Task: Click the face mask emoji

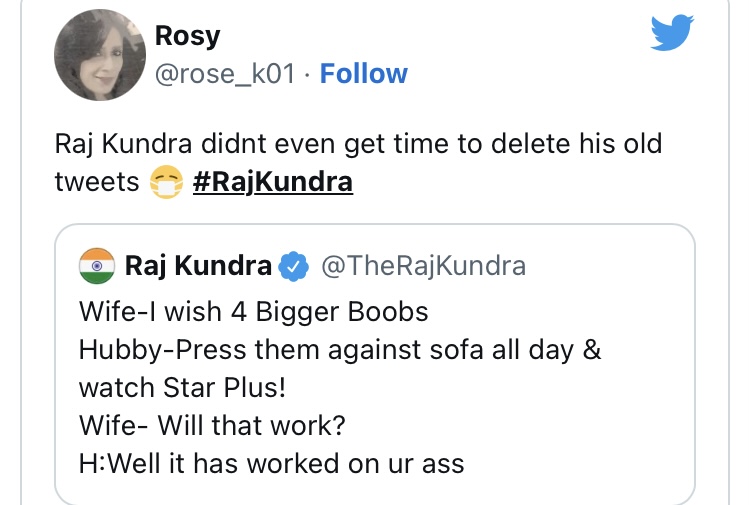Action: (x=167, y=184)
